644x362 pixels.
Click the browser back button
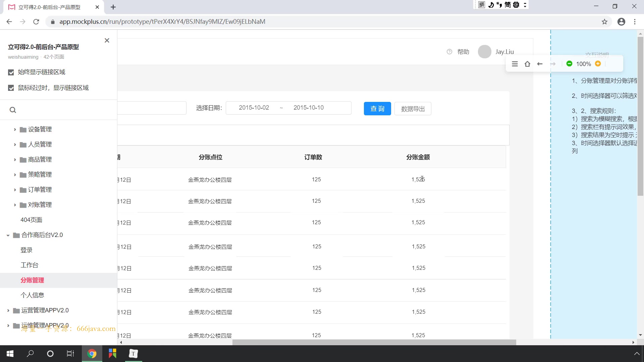pos(9,22)
